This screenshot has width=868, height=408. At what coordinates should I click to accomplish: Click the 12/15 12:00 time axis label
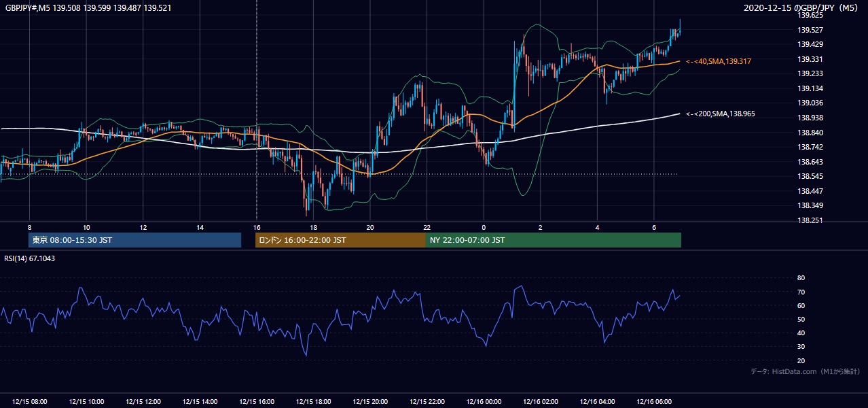pos(143,402)
